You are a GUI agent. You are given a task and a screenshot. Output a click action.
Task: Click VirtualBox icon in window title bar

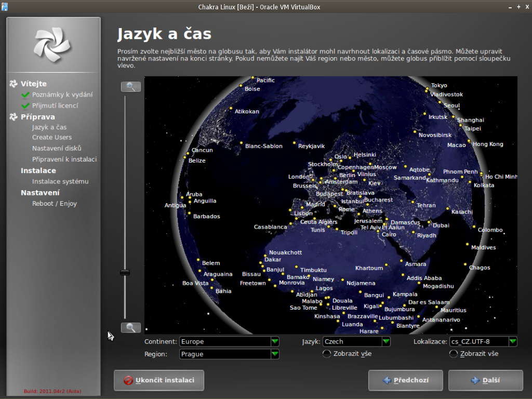[5, 7]
